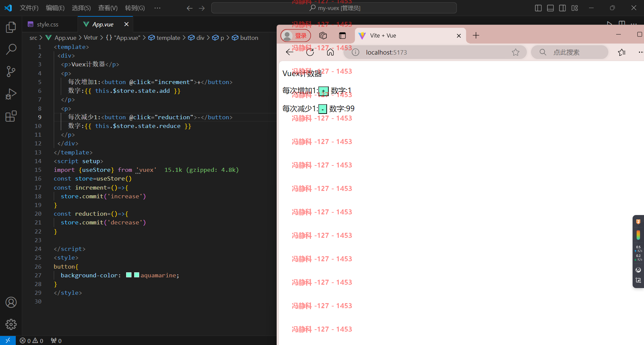Open the 选择(S) menu
Screen dimensions: 644x345
(x=81, y=8)
